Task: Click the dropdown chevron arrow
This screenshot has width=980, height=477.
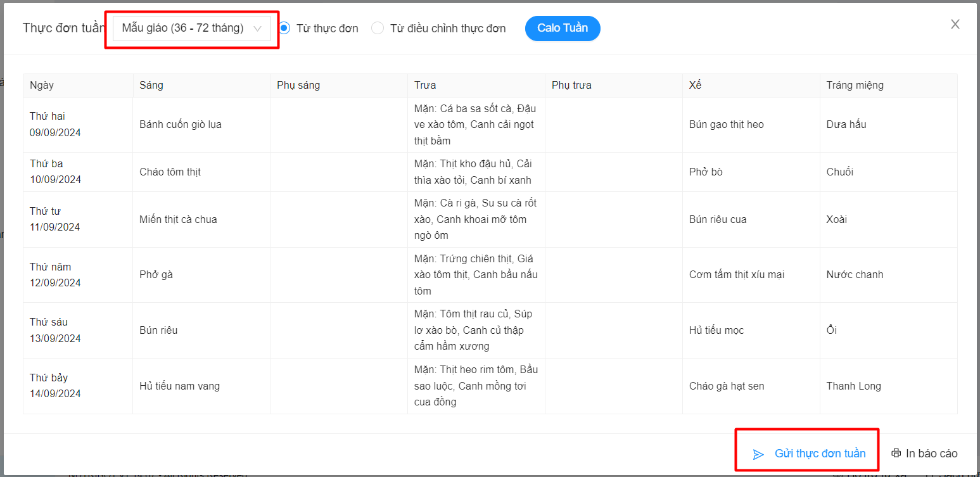Action: pyautogui.click(x=257, y=29)
